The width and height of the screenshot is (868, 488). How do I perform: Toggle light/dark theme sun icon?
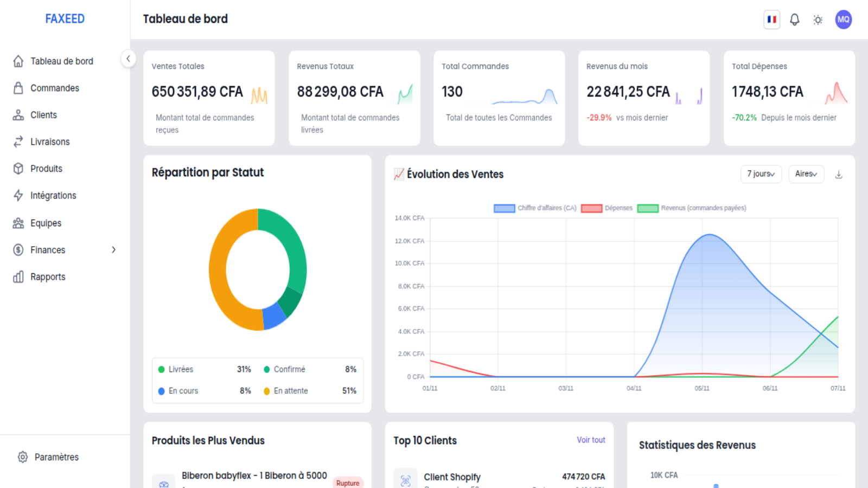click(x=818, y=20)
